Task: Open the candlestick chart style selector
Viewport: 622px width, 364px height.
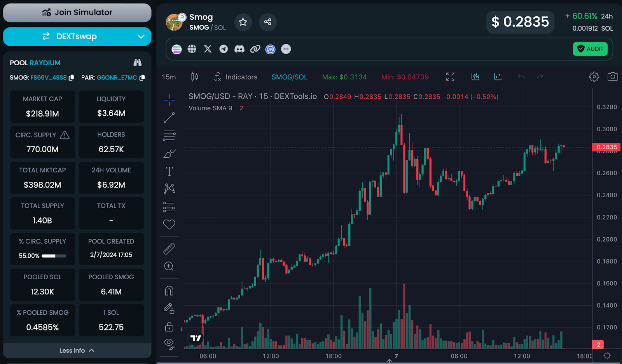Action: pos(195,77)
